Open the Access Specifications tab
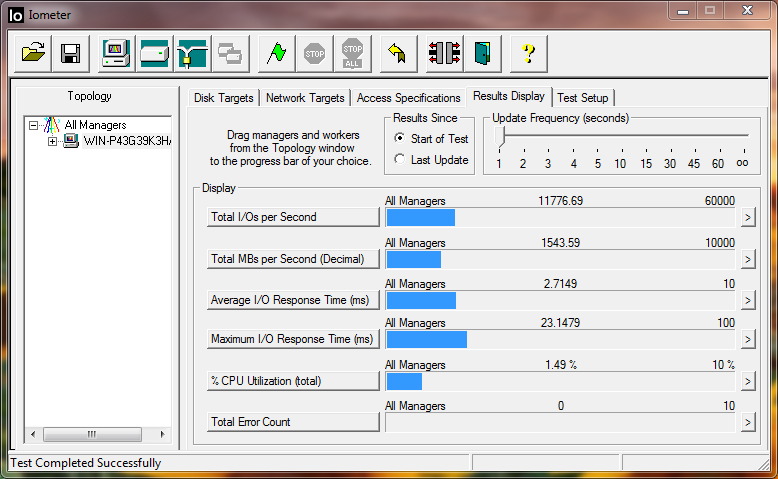The height and width of the screenshot is (479, 778). 408,98
